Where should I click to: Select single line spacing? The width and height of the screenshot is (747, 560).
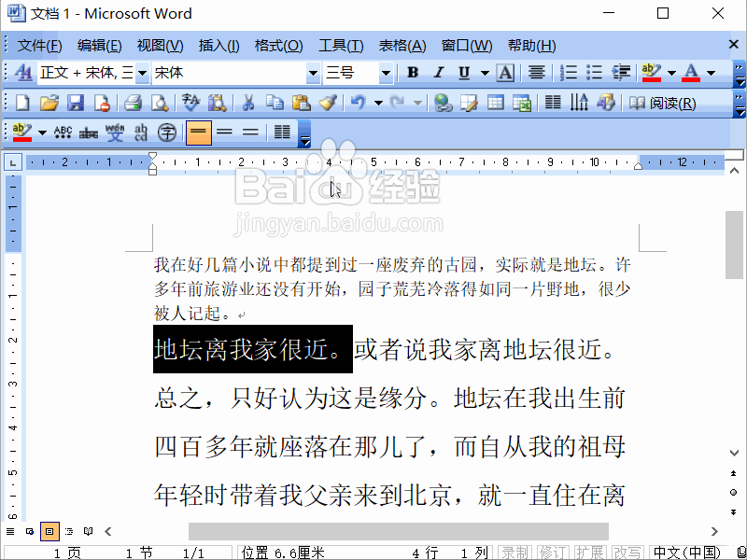pyautogui.click(x=198, y=133)
